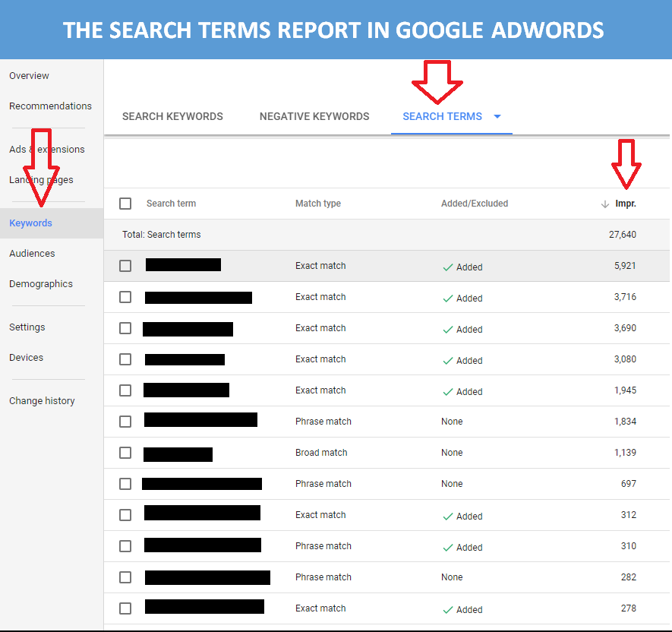Sort by the Search term column header
The height and width of the screenshot is (632, 672).
click(x=171, y=204)
